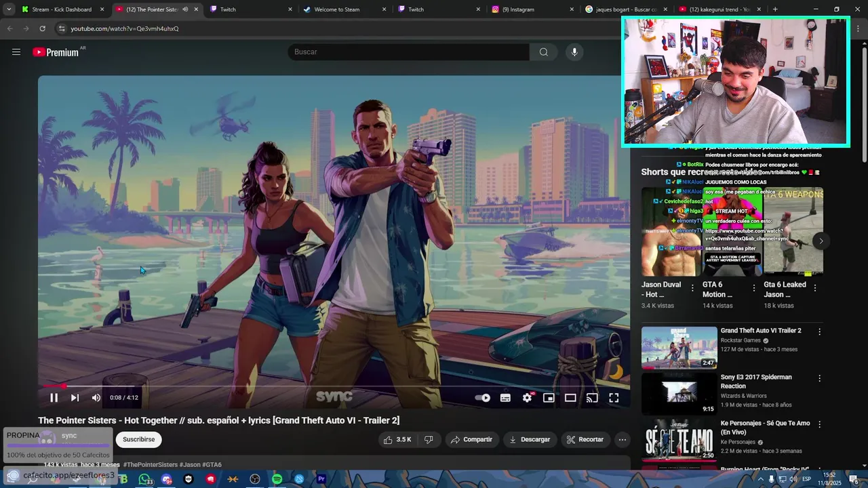868x488 pixels.
Task: Open the Sony E3 2017 Spiderman Reaction thumbnail
Action: 679,394
